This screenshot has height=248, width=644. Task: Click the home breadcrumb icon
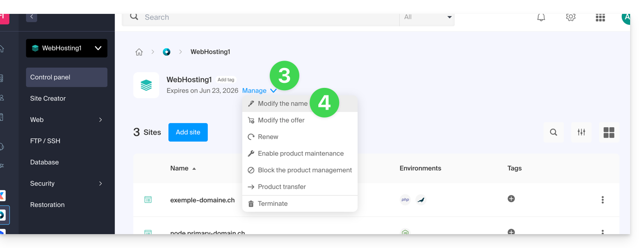pos(139,52)
